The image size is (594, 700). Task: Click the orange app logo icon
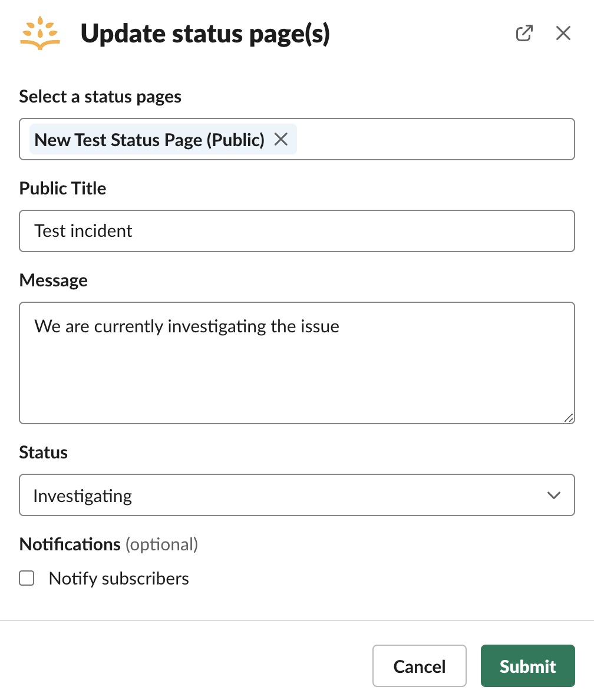pyautogui.click(x=40, y=33)
